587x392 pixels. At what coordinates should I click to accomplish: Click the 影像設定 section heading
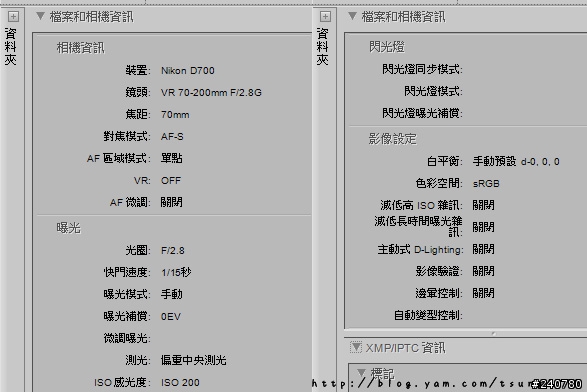[392, 139]
